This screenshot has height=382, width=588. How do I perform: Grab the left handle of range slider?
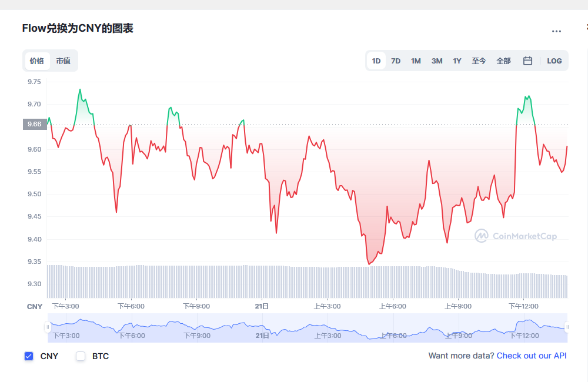(x=48, y=327)
